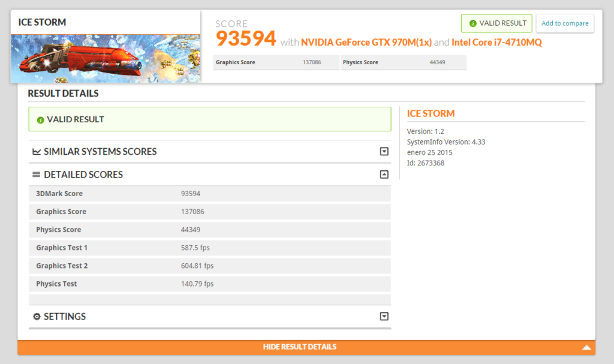Open the Intel Core i7-4710MQ link

coord(497,43)
